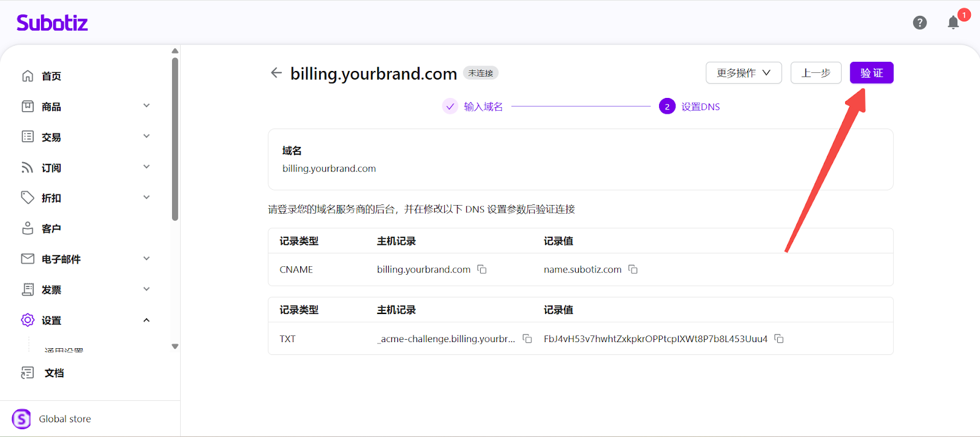Copy the _acme-challenge TXT host record
The height and width of the screenshot is (437, 980).
point(527,338)
